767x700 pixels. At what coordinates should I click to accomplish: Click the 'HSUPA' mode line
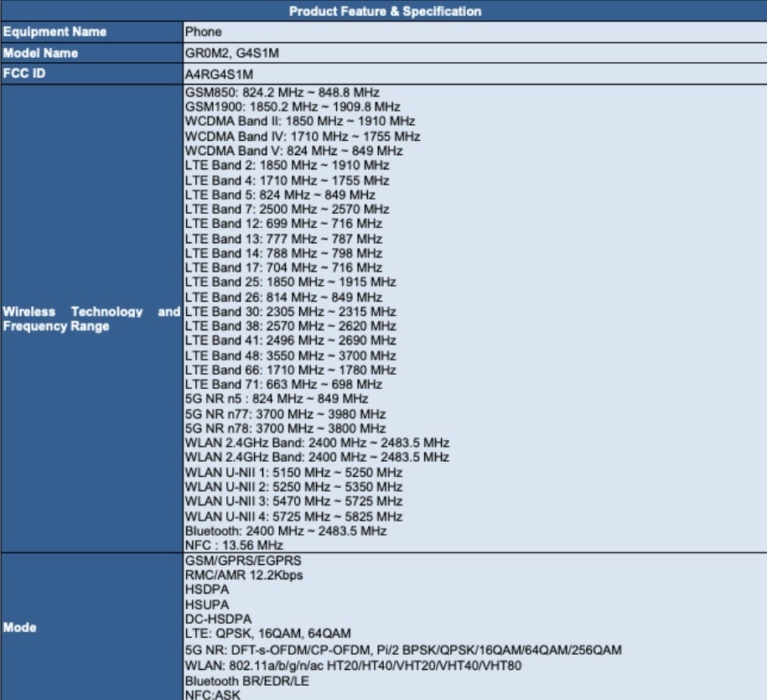click(x=207, y=604)
